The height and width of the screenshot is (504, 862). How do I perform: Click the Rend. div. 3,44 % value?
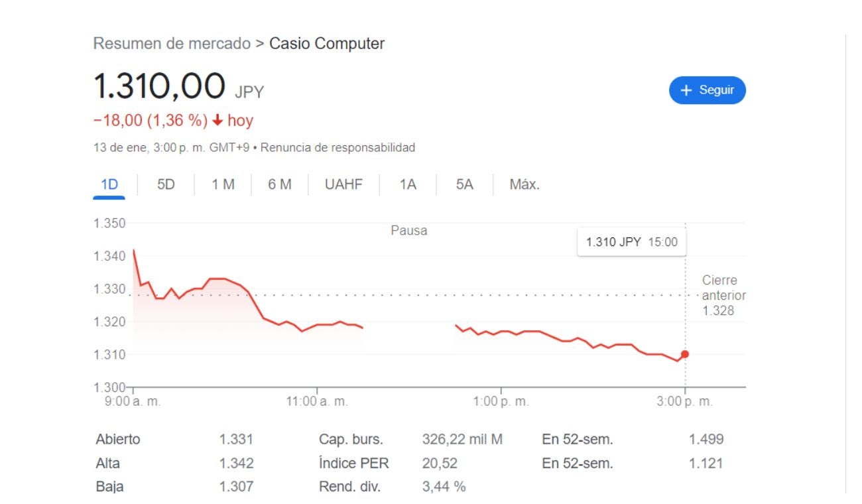(445, 486)
